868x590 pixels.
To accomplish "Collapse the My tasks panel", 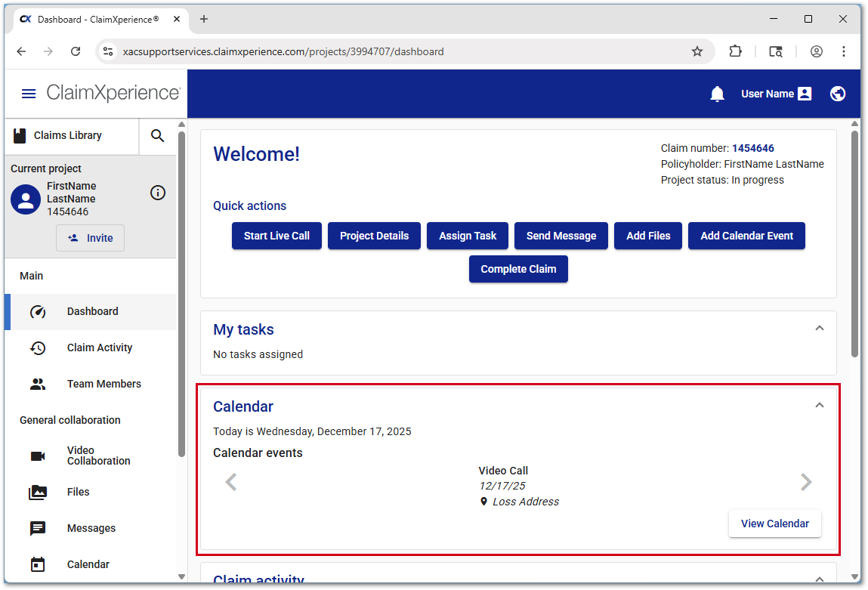I will [820, 328].
